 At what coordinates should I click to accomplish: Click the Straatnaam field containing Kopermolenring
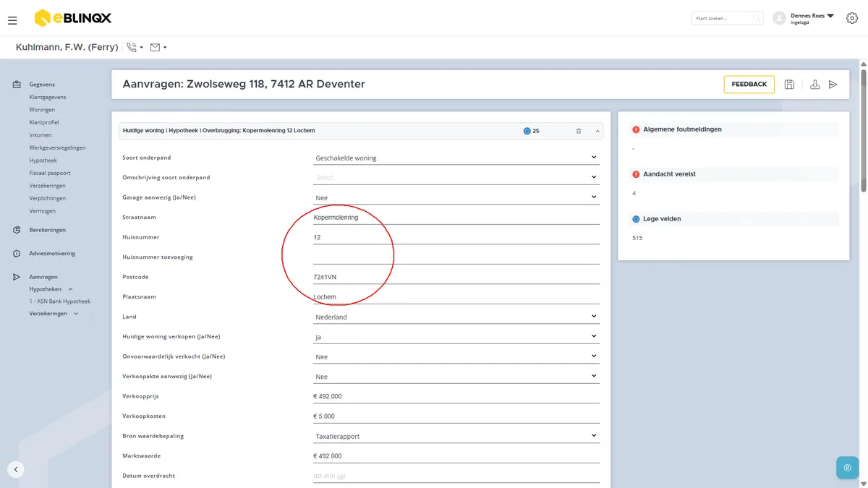tap(456, 217)
